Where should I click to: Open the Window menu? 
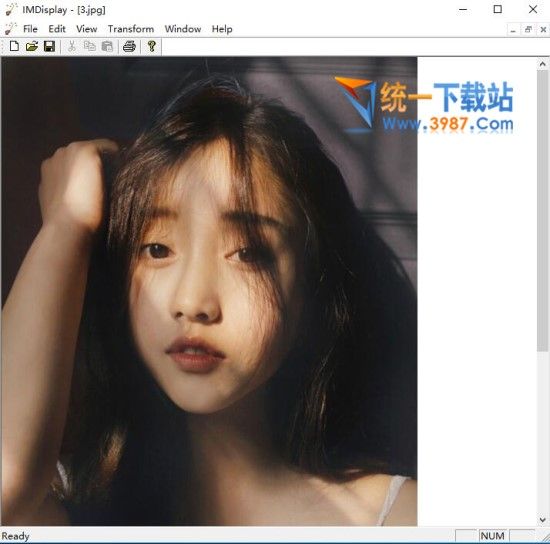[x=183, y=29]
